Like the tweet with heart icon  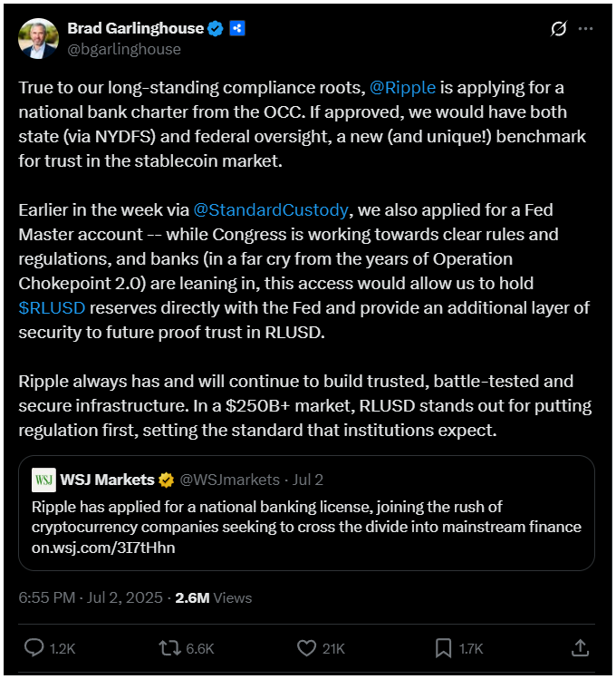[307, 648]
